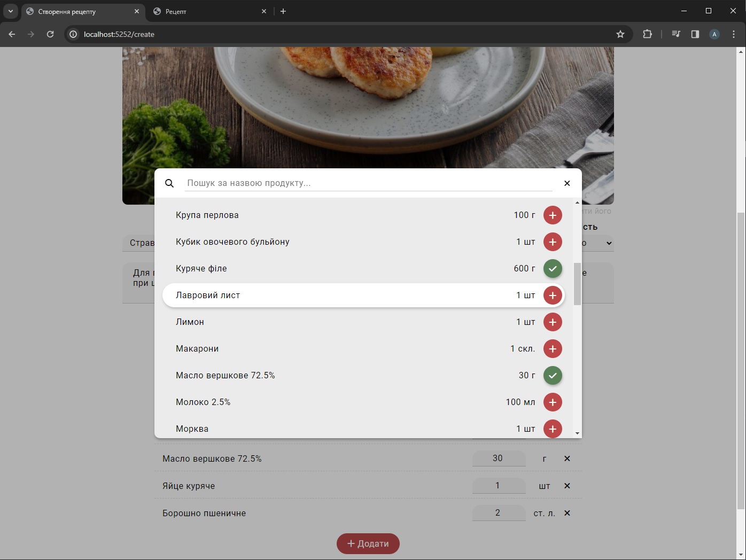Open the tab search dropdown arrow
The width and height of the screenshot is (746, 560).
(10, 11)
